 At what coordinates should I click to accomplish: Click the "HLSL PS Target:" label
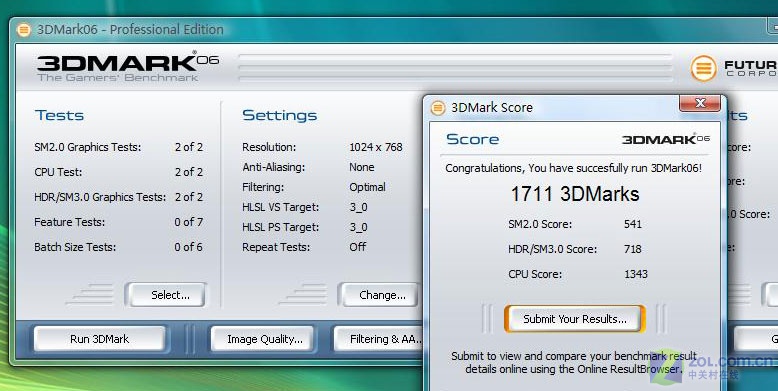pos(280,227)
